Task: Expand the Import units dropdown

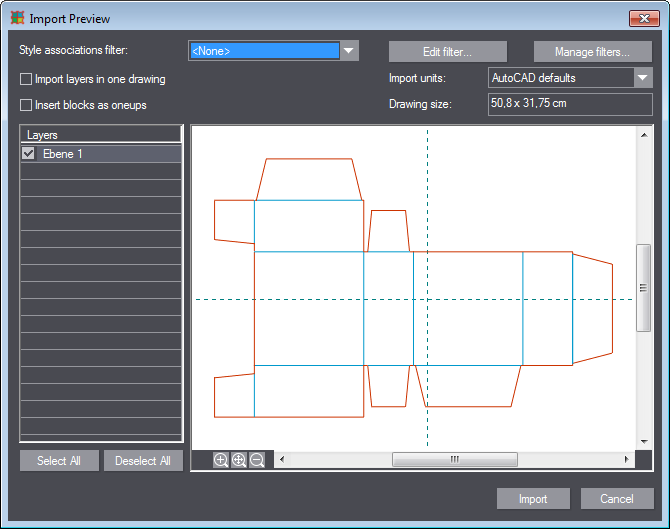Action: coord(642,78)
